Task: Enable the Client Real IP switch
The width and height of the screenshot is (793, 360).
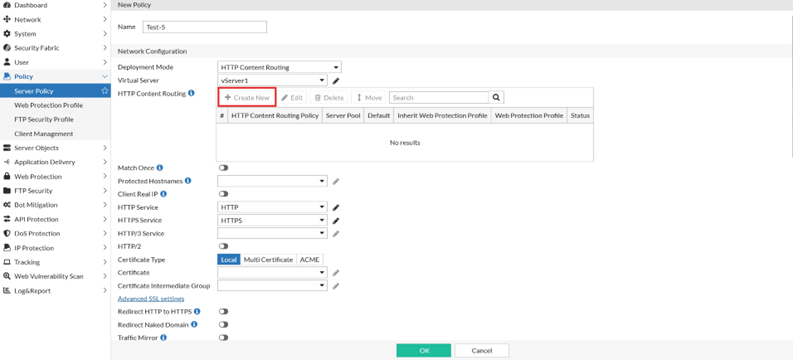Action: [224, 194]
